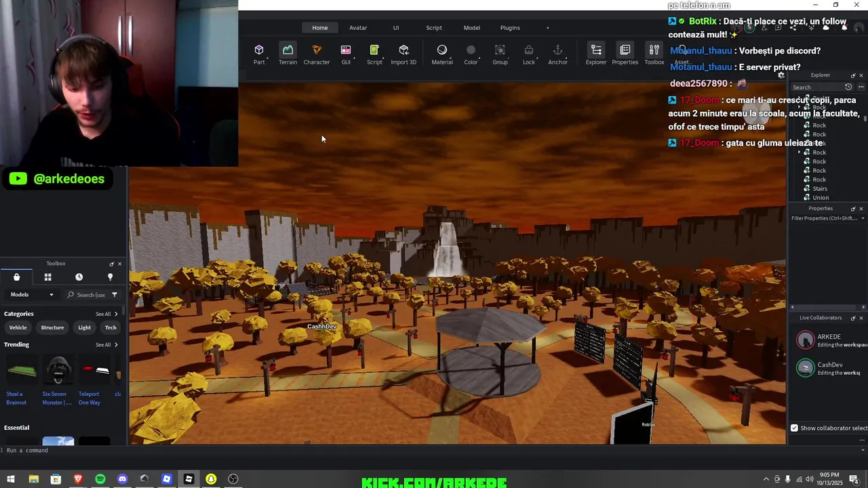Screen dimensions: 868x488
Task: Open Discord from the taskbar
Action: 122,479
